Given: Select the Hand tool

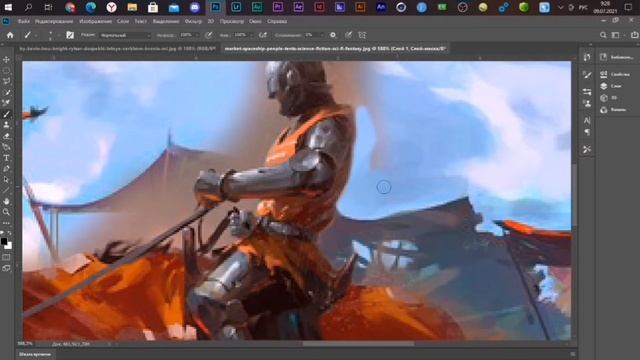Looking at the screenshot, I should [6, 201].
